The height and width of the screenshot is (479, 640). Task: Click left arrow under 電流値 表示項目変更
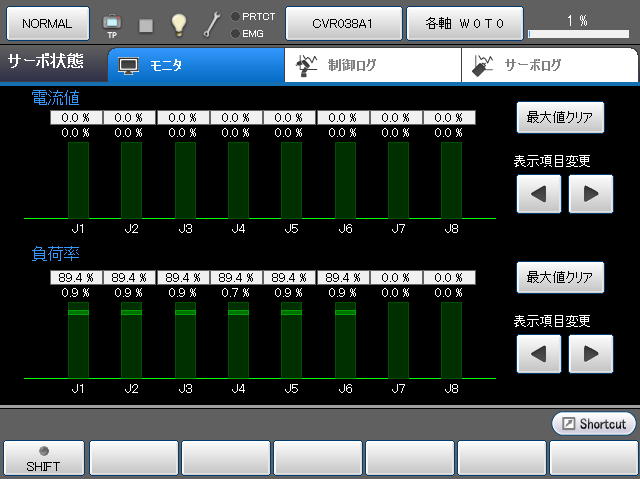[x=539, y=194]
